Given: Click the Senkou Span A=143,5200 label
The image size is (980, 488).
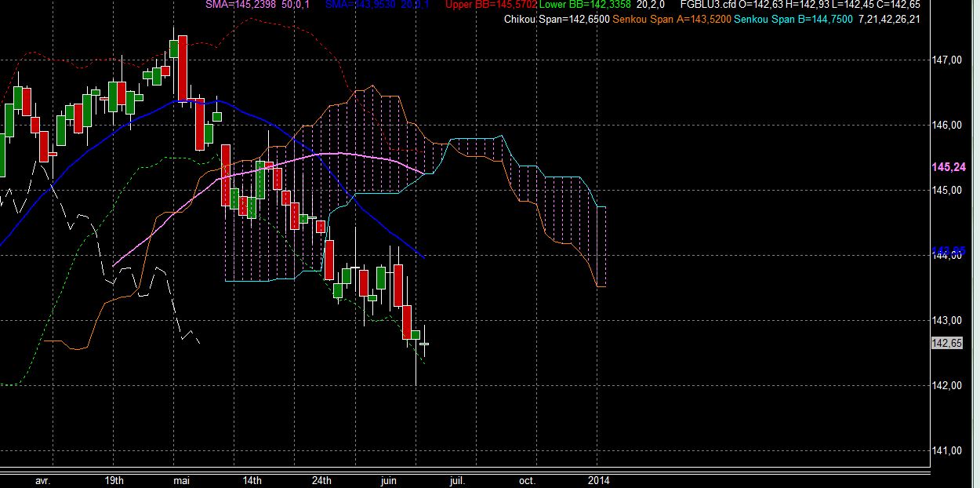Looking at the screenshot, I should coord(672,18).
